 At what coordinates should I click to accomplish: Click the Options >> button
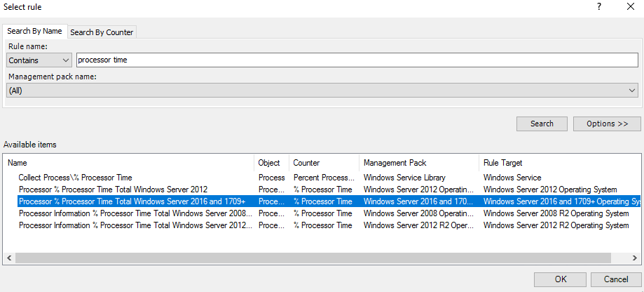coord(607,124)
